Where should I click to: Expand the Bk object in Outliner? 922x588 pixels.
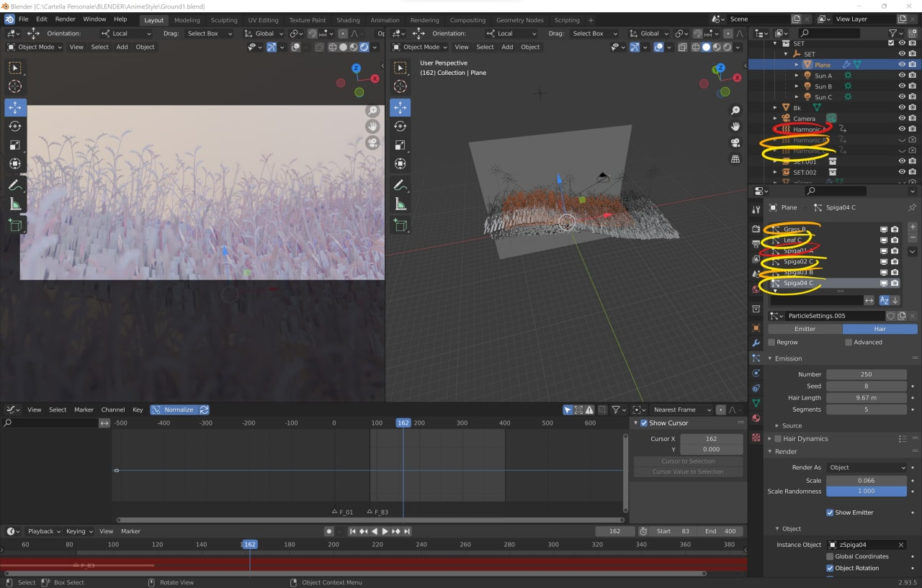pos(776,107)
